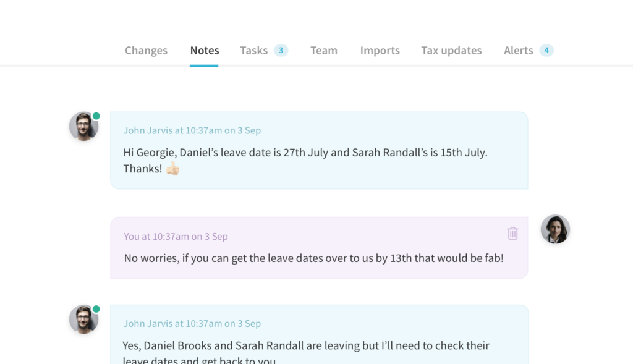Go to the Team tab

tap(323, 51)
